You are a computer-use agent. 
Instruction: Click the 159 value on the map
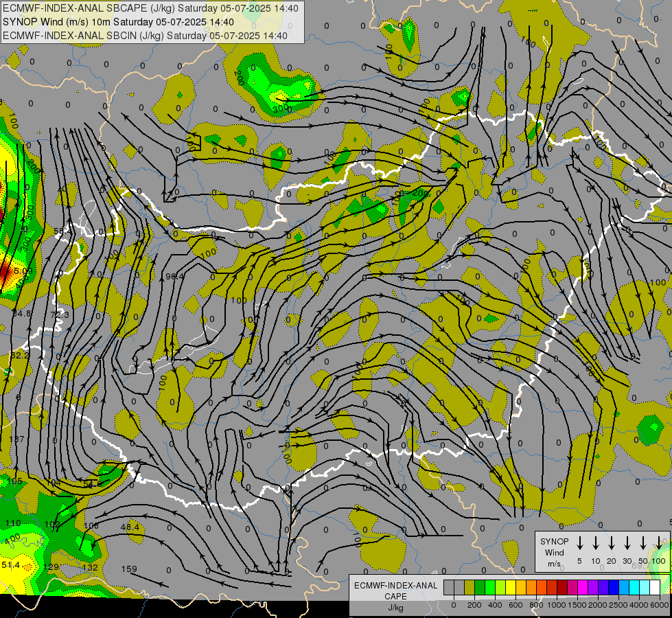click(129, 569)
